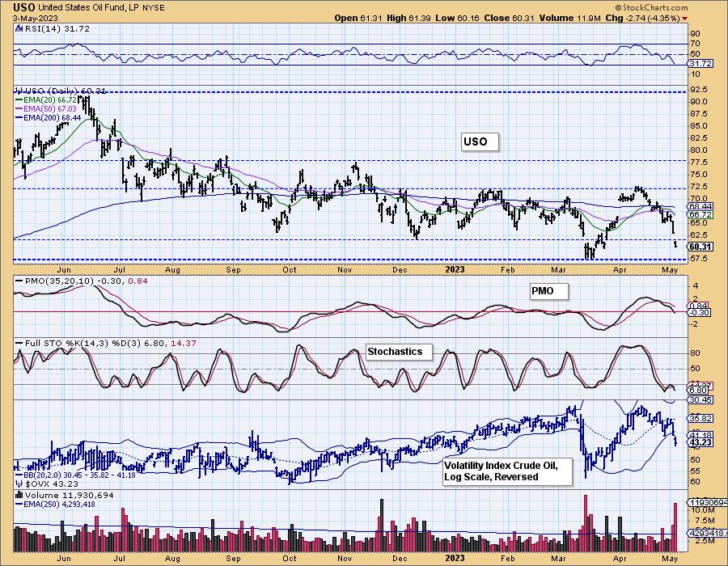
Task: Click the 3-May-2023 date label
Action: [x=35, y=18]
